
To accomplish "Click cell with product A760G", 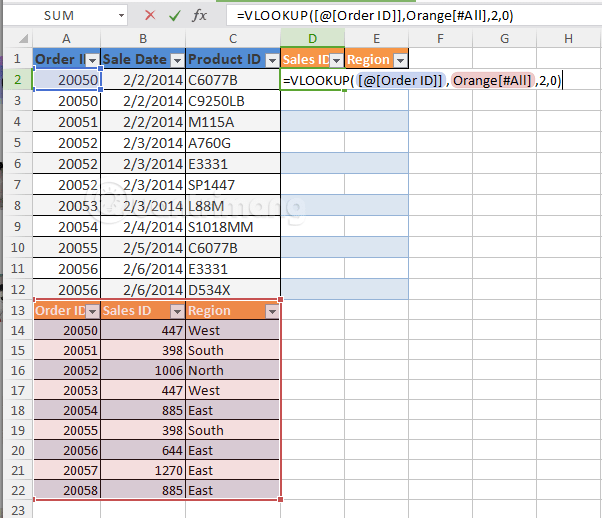I will (233, 143).
